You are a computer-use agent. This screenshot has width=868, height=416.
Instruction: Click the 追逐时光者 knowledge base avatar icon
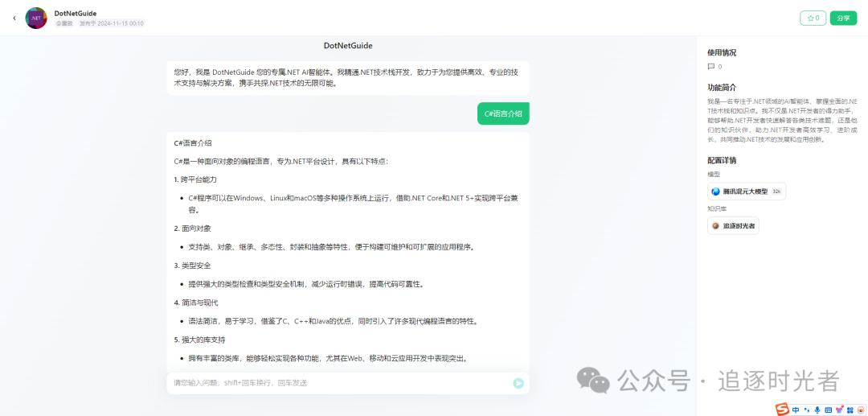(716, 226)
